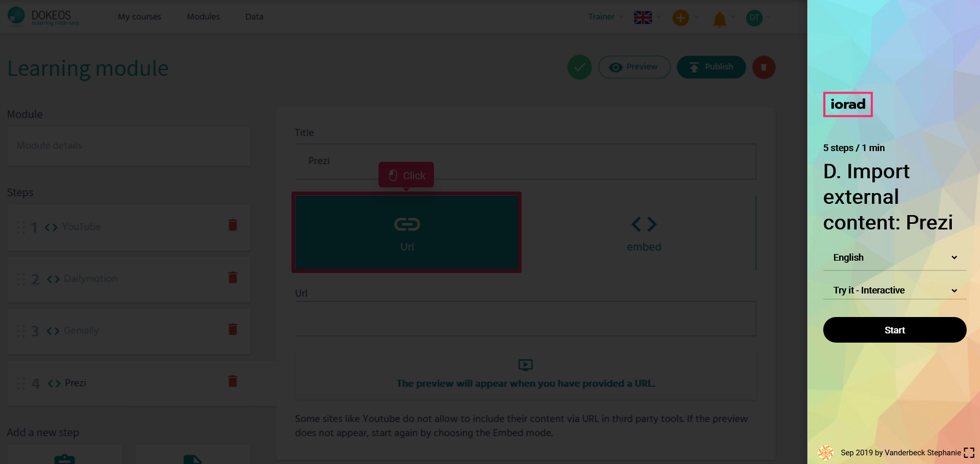Delete the Genially step with trash icon
Image resolution: width=980 pixels, height=464 pixels.
pyautogui.click(x=233, y=329)
